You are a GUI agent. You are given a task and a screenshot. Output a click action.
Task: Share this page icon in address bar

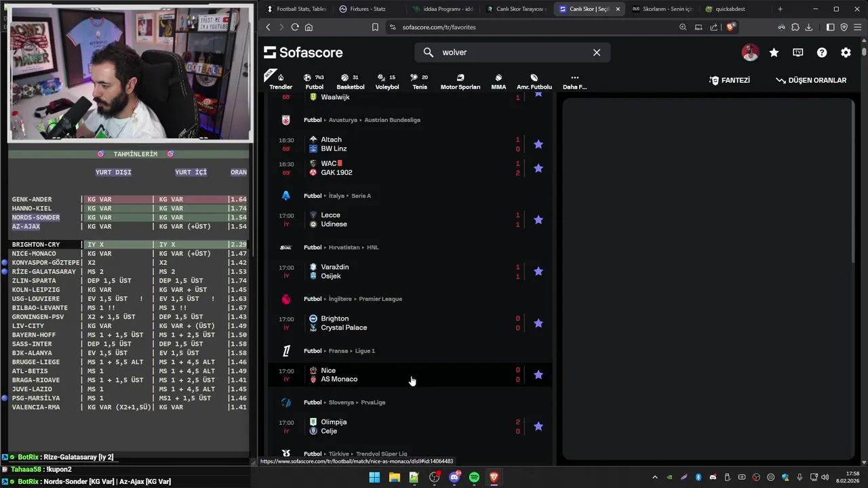(714, 27)
